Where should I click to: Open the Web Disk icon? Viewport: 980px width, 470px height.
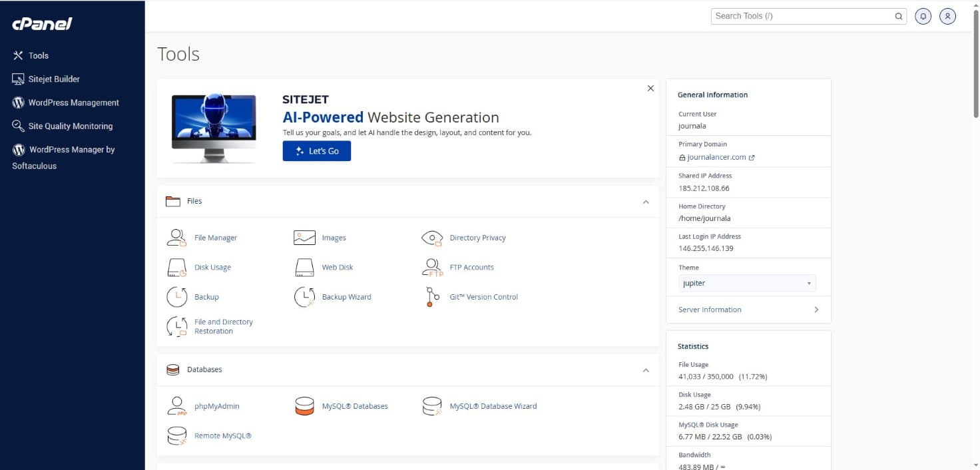point(304,268)
